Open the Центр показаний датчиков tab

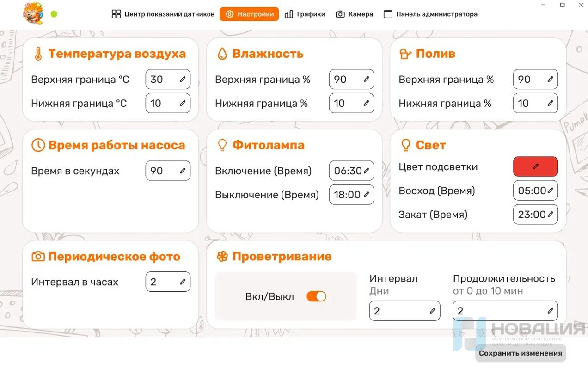[x=163, y=14]
